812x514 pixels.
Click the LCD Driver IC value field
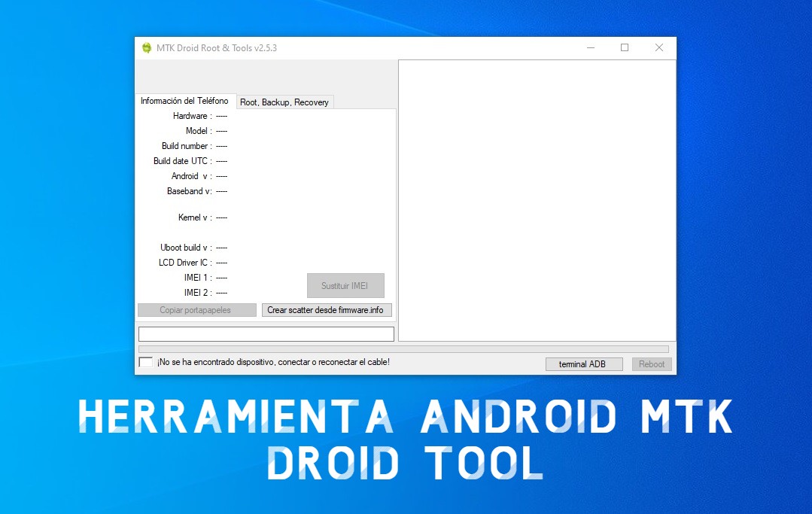223,263
